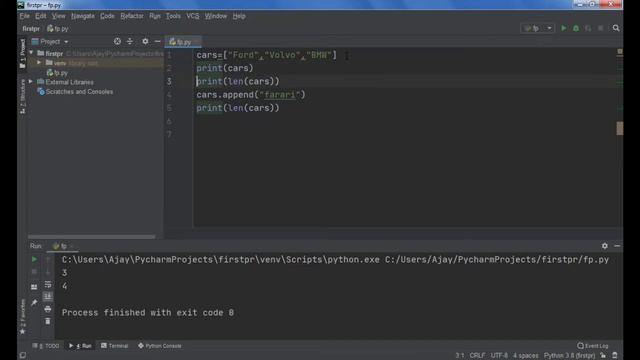The width and height of the screenshot is (640, 360).
Task: Open the Terminal tool window
Action: pos(115,346)
